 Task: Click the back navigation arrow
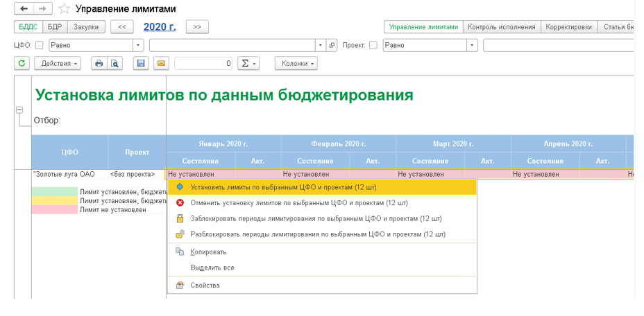coord(24,9)
